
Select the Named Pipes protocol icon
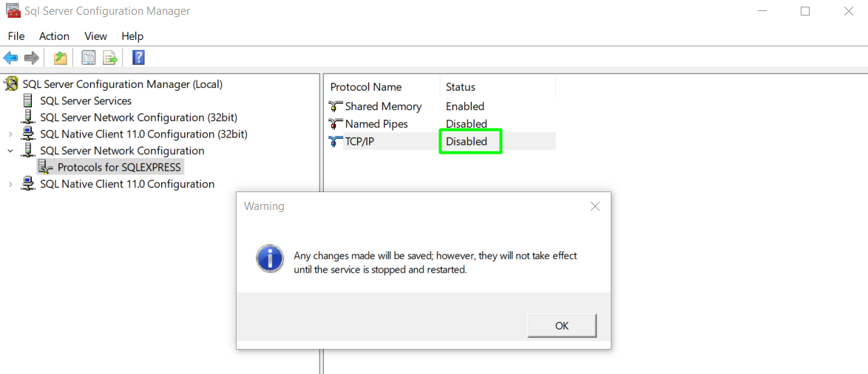click(x=336, y=124)
